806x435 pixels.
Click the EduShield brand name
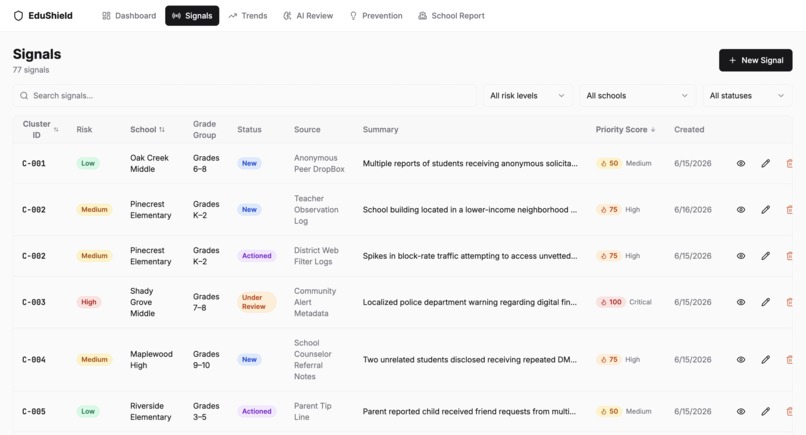point(50,16)
